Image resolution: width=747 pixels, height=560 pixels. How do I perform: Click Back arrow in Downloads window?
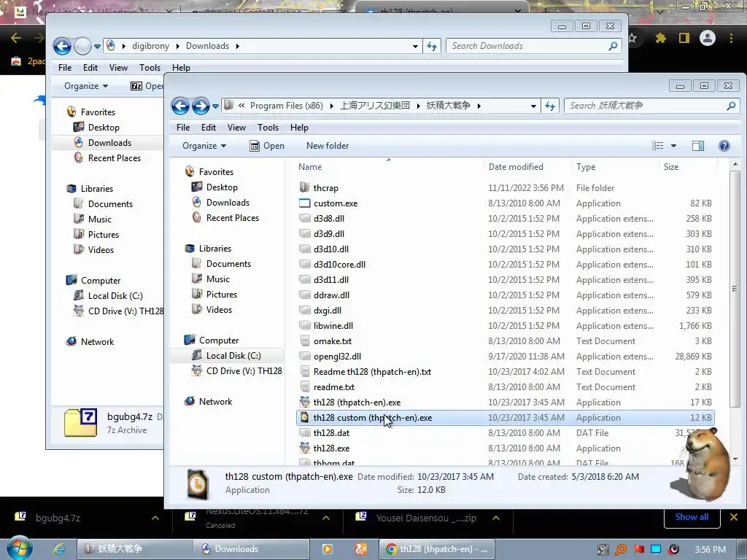click(62, 46)
